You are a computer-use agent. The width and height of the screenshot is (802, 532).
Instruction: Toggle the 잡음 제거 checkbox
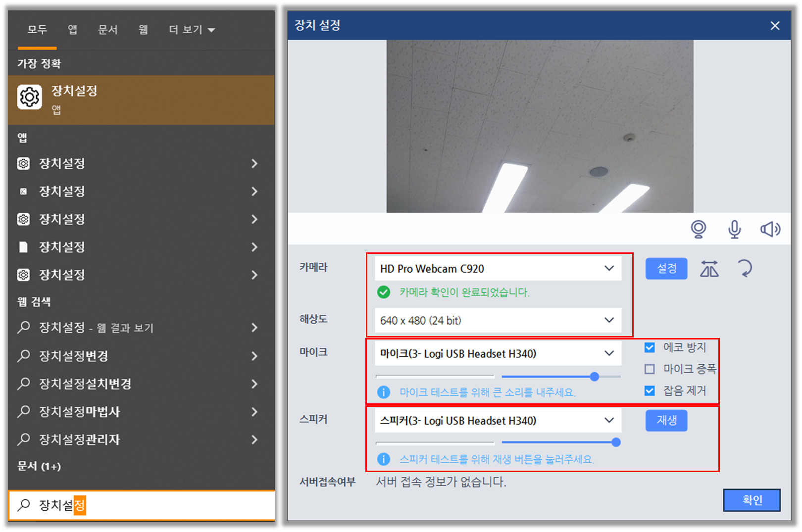click(x=650, y=391)
